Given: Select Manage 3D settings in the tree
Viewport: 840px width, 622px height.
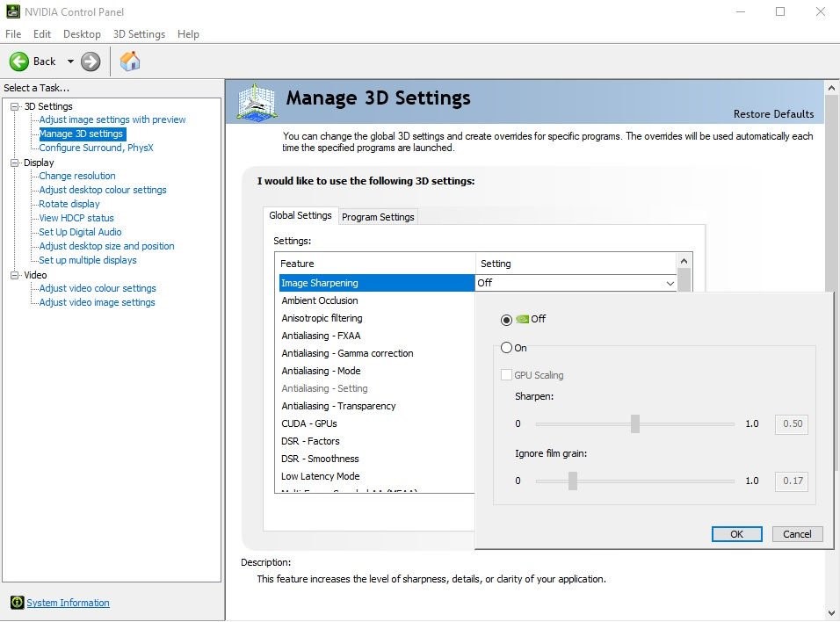Looking at the screenshot, I should pos(82,134).
